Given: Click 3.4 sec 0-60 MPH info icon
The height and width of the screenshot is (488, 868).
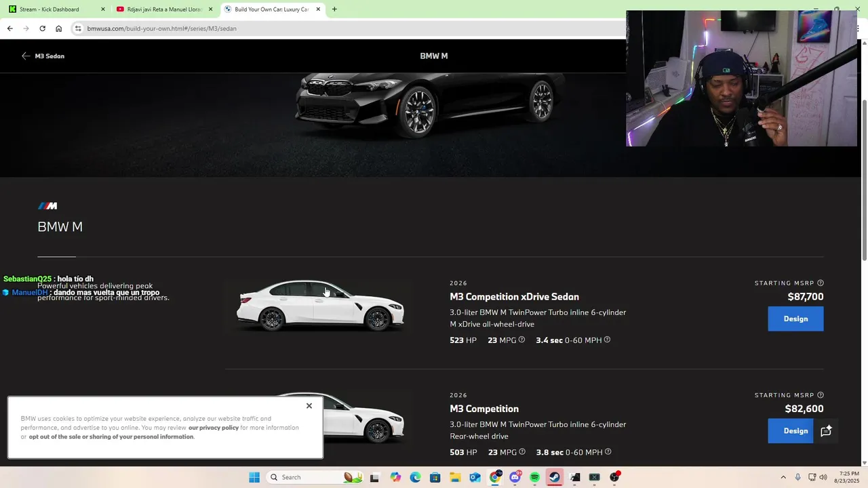Looking at the screenshot, I should tap(607, 340).
